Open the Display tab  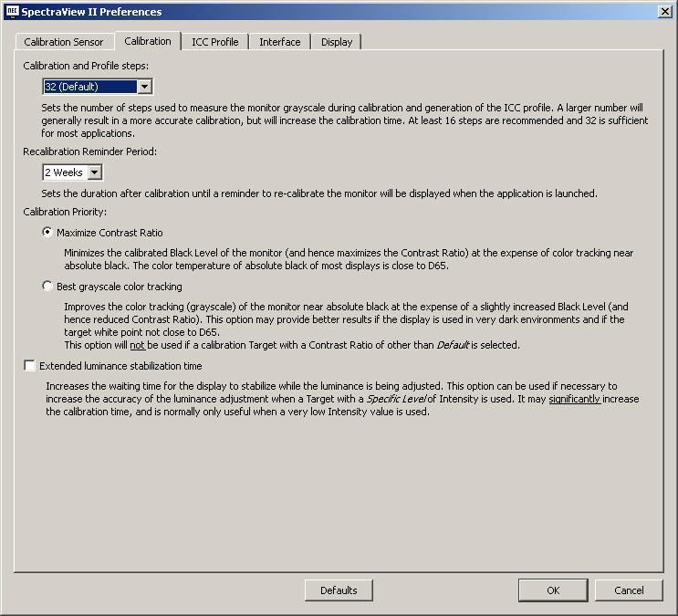pos(337,42)
